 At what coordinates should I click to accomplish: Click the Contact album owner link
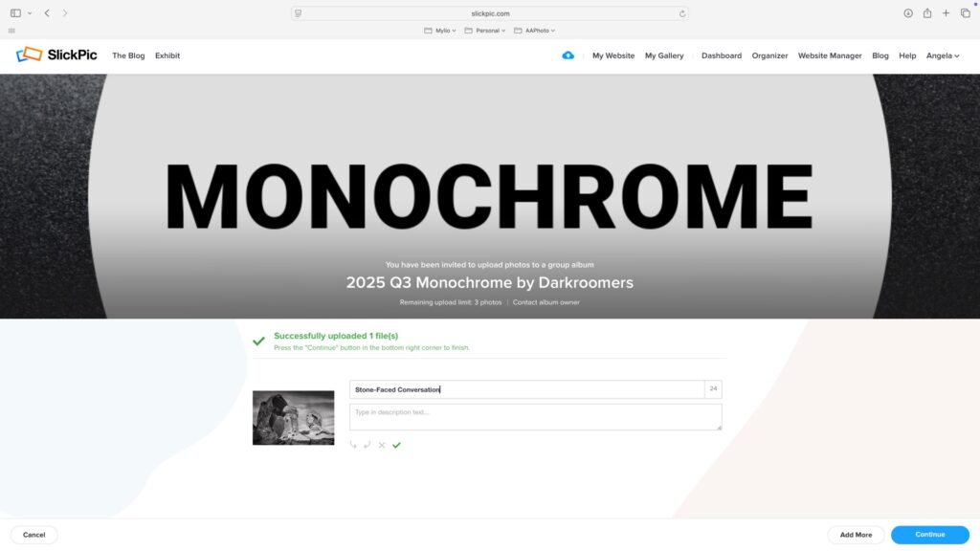(546, 302)
